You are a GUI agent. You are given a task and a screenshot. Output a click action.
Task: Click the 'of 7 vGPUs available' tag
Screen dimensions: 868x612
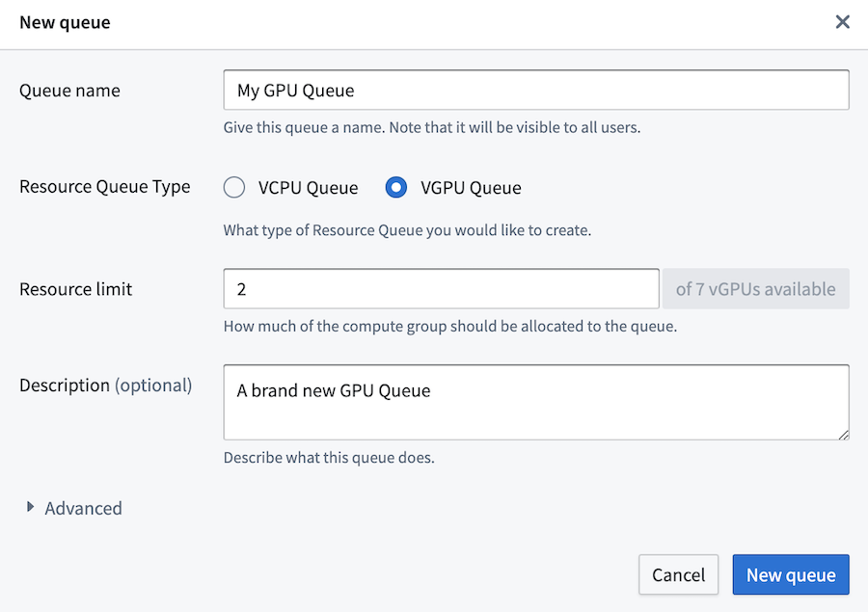coord(755,288)
